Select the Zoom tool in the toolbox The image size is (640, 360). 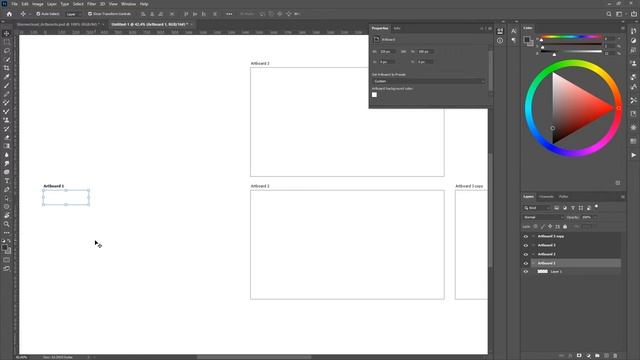tap(7, 224)
